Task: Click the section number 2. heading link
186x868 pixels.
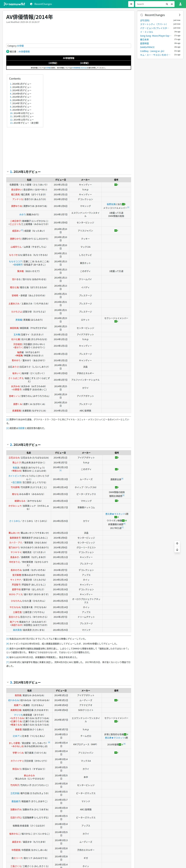Action: tap(11, 445)
